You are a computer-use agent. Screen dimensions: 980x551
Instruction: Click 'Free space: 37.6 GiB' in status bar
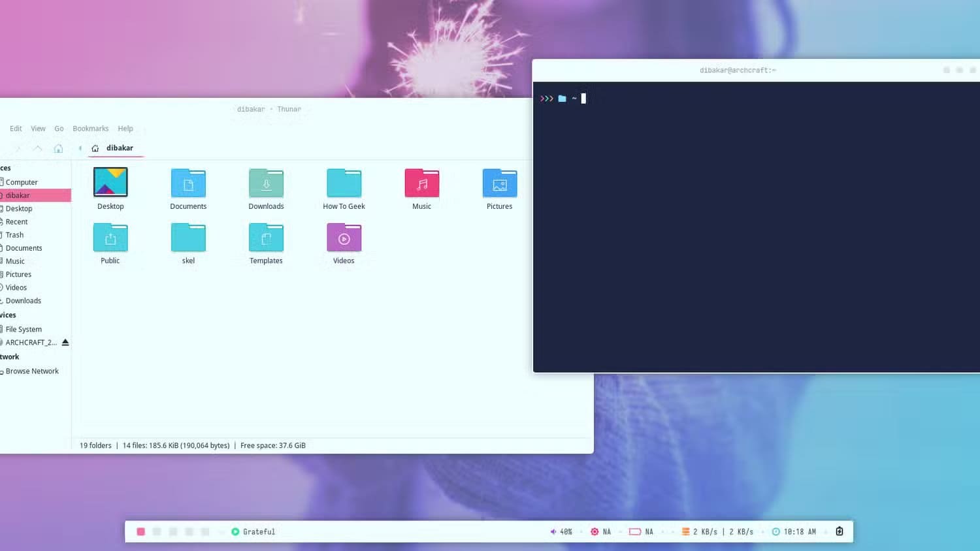click(273, 445)
